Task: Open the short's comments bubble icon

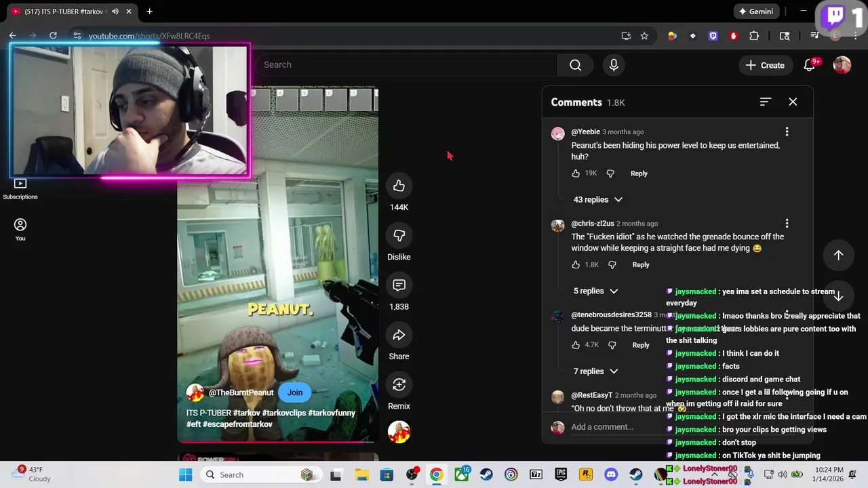Action: [x=399, y=285]
